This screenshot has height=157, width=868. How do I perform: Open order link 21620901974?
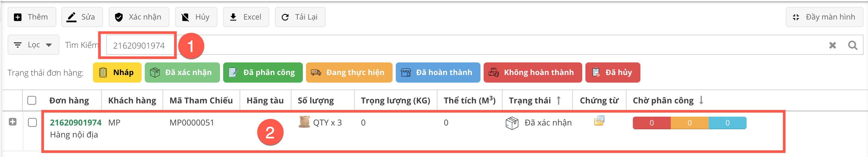click(x=76, y=122)
